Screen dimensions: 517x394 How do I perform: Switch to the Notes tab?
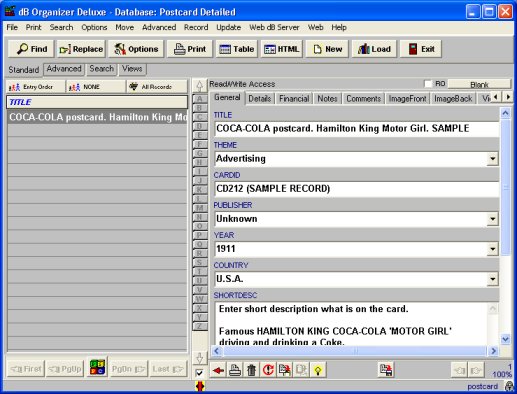327,99
